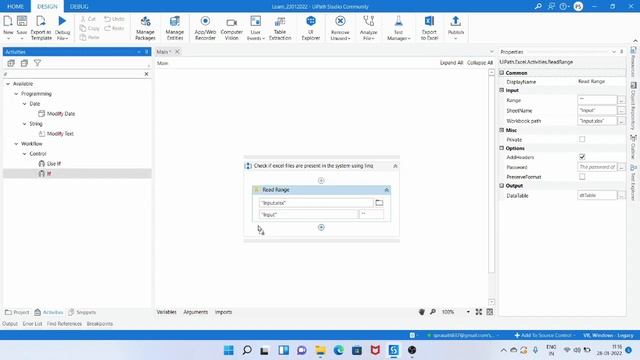
Task: Click the filter icon in Activities panel
Action: (x=38, y=63)
